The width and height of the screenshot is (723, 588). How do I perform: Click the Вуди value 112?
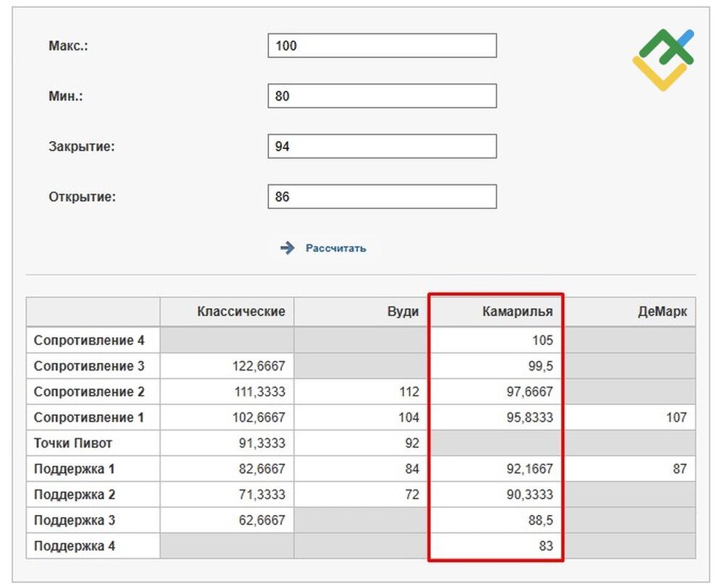tap(409, 392)
